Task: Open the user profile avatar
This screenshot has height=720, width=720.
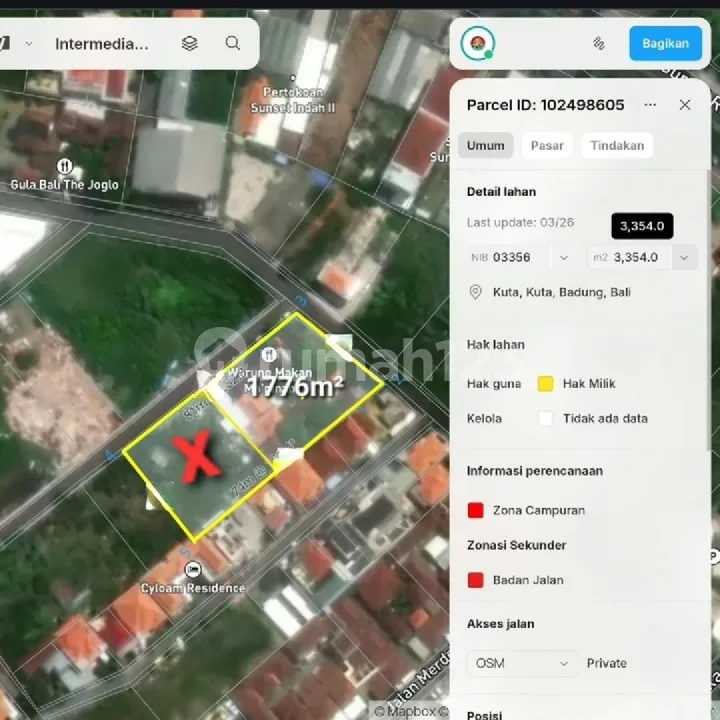Action: click(478, 44)
